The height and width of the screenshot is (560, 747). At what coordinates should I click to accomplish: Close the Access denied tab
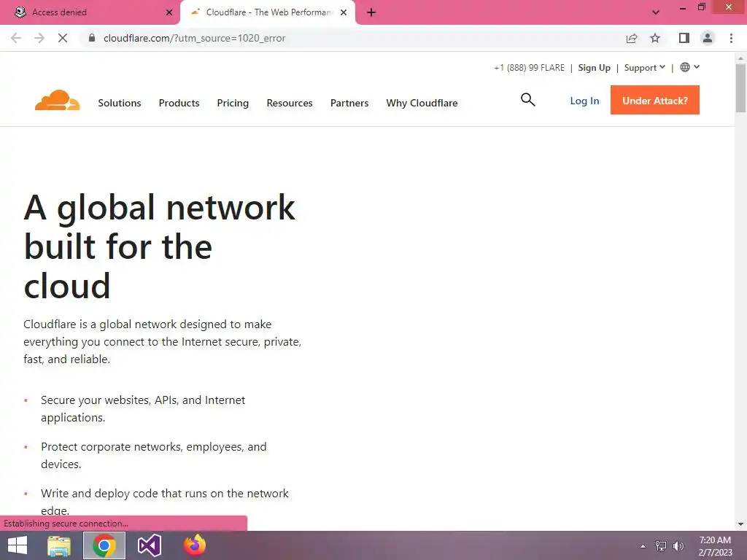click(x=169, y=12)
